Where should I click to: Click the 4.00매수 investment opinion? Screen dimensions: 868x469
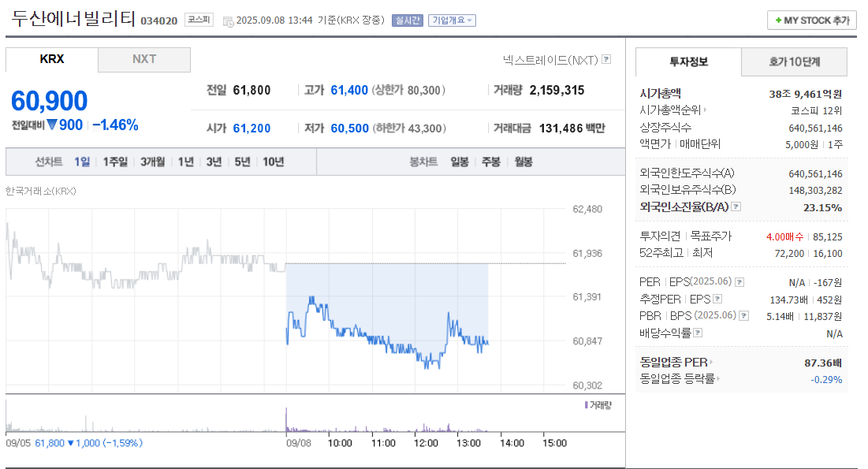coord(784,237)
